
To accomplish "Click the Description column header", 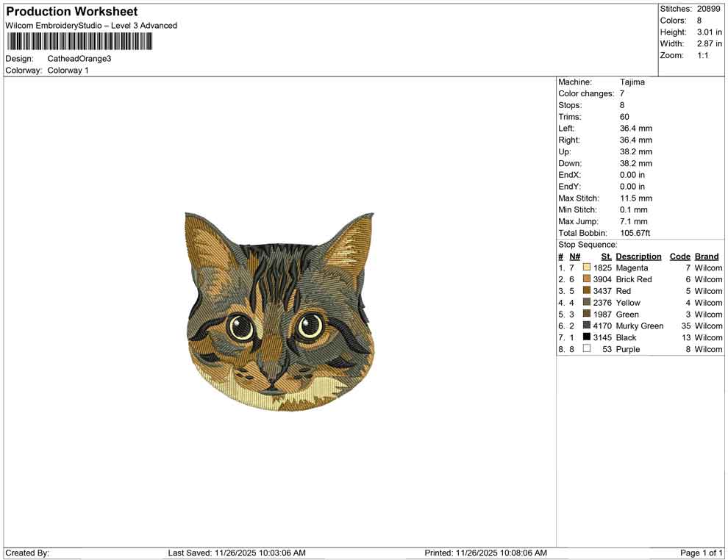I will (x=638, y=256).
